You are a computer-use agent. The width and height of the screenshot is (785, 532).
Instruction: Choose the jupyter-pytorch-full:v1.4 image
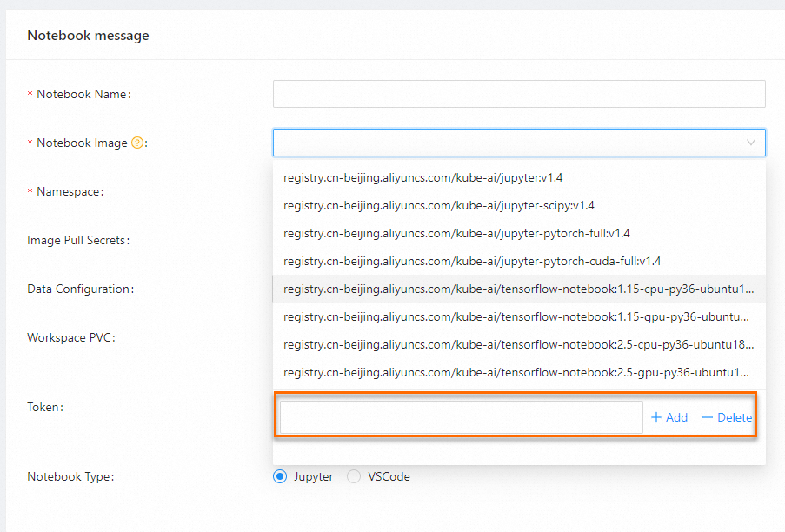(519, 233)
